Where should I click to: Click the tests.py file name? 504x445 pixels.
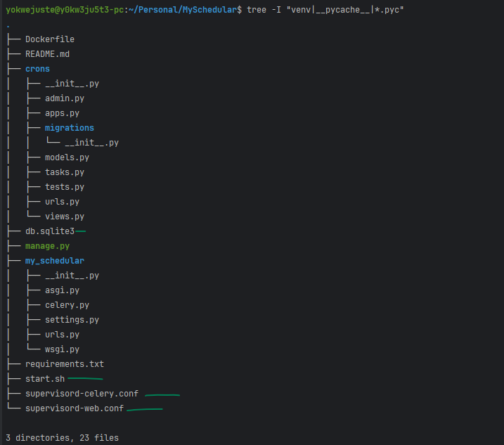65,187
